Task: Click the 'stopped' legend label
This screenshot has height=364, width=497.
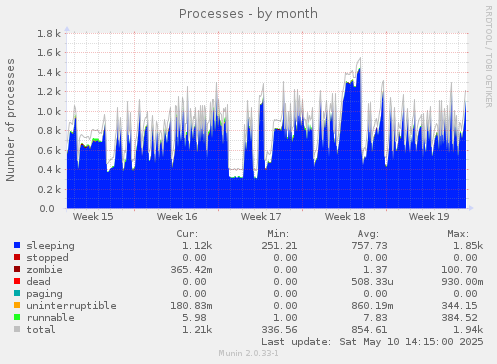Action: [x=47, y=258]
